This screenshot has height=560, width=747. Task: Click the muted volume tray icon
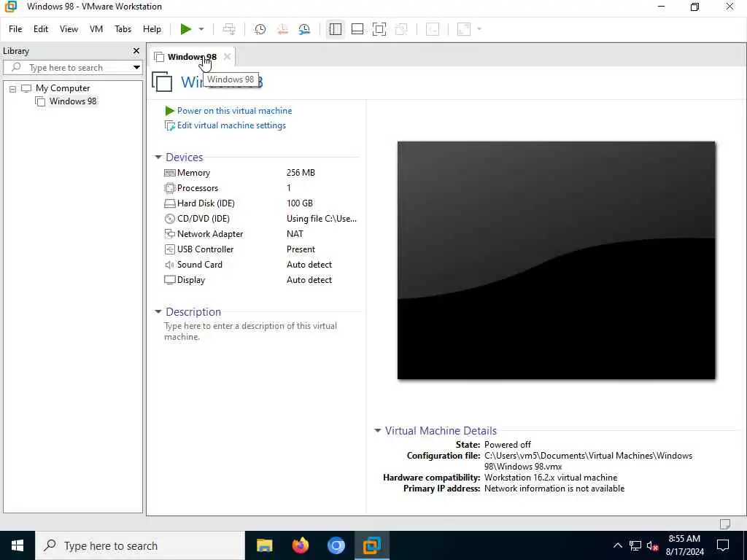pos(653,545)
